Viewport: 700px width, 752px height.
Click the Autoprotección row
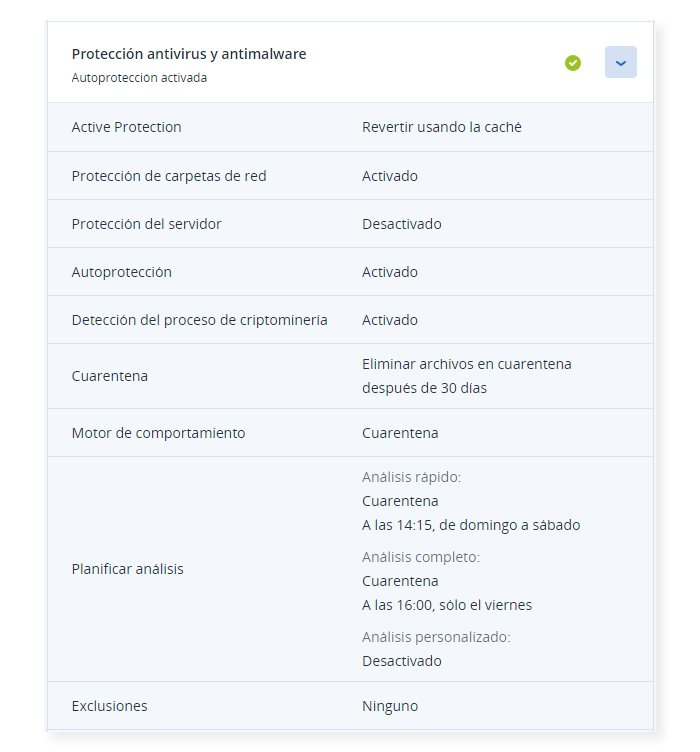(x=350, y=272)
